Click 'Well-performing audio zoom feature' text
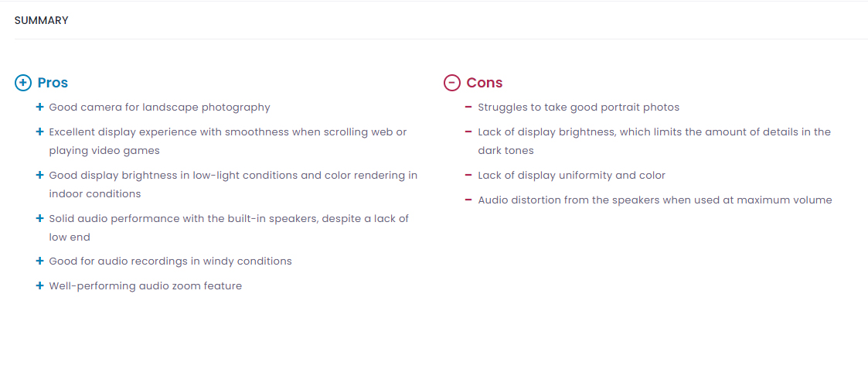This screenshot has height=376, width=868. 145,286
